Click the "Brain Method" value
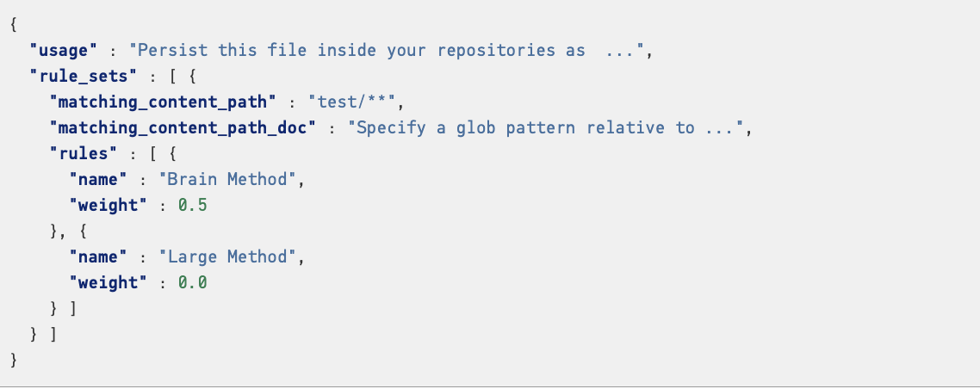Image resolution: width=980 pixels, height=389 pixels. click(226, 180)
